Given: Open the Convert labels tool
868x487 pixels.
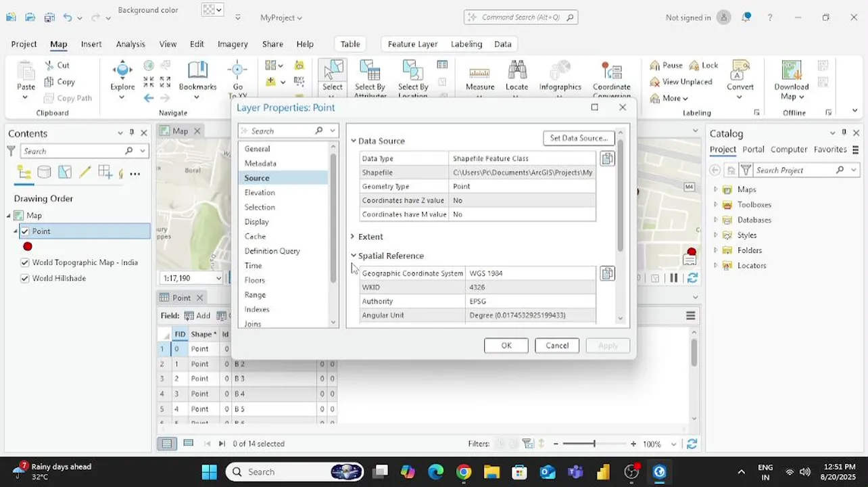Looking at the screenshot, I should [x=740, y=78].
